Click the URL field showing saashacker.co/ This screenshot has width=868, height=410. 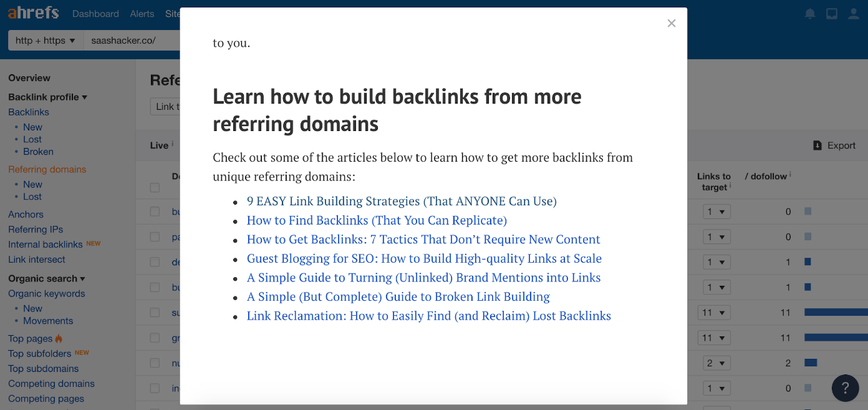[131, 41]
